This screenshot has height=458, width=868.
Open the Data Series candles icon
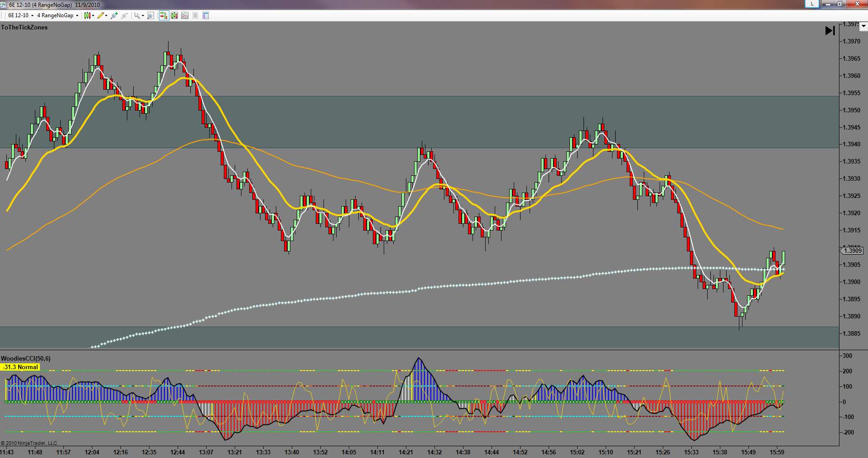[174, 15]
